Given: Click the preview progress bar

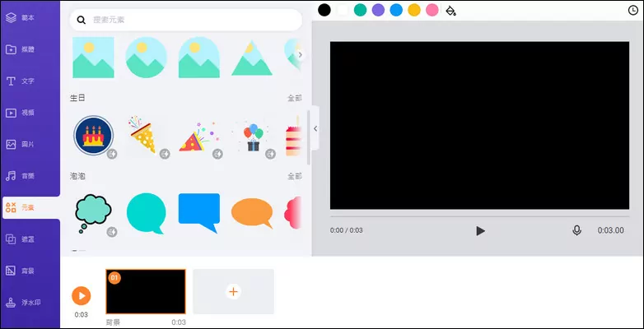Looking at the screenshot, I should coord(479,216).
